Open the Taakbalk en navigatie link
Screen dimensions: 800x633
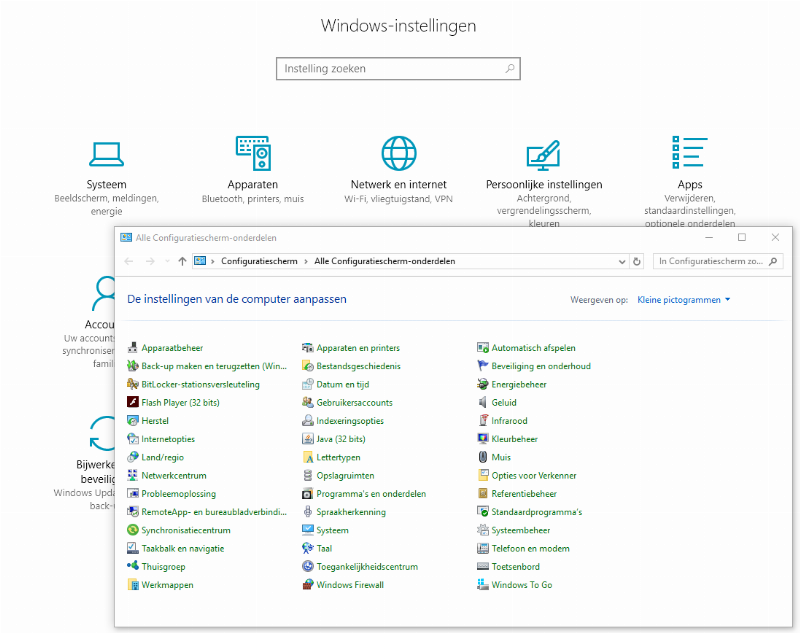[x=183, y=548]
